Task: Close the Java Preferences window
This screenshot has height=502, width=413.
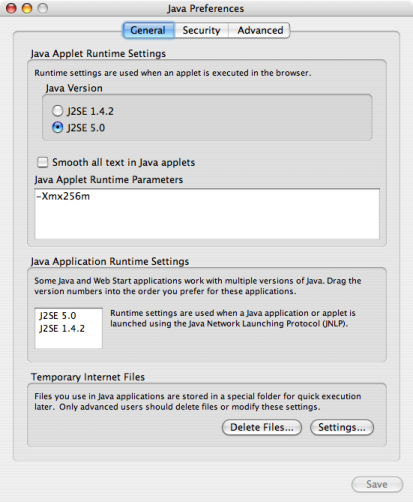Action: coord(11,8)
